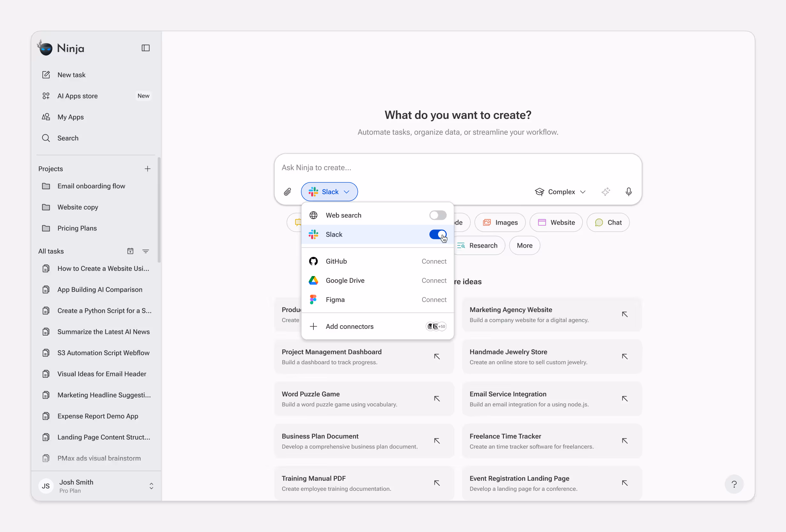This screenshot has height=532, width=786.
Task: Connect the Figma integration
Action: pos(434,300)
